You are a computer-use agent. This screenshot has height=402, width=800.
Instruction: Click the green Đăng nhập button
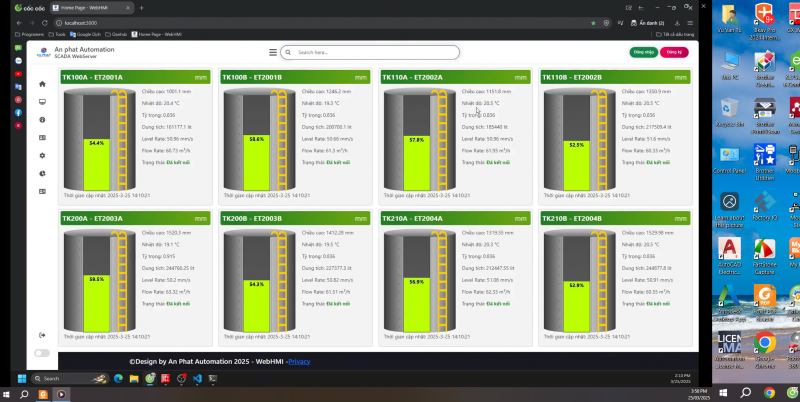coord(644,52)
